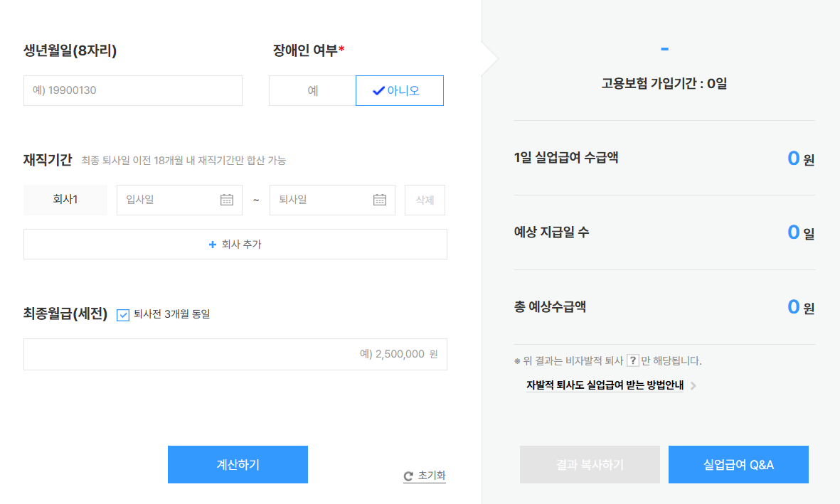Click the chevron after 자발적 퇴사 guide link
The image size is (840, 504).
pyautogui.click(x=693, y=385)
